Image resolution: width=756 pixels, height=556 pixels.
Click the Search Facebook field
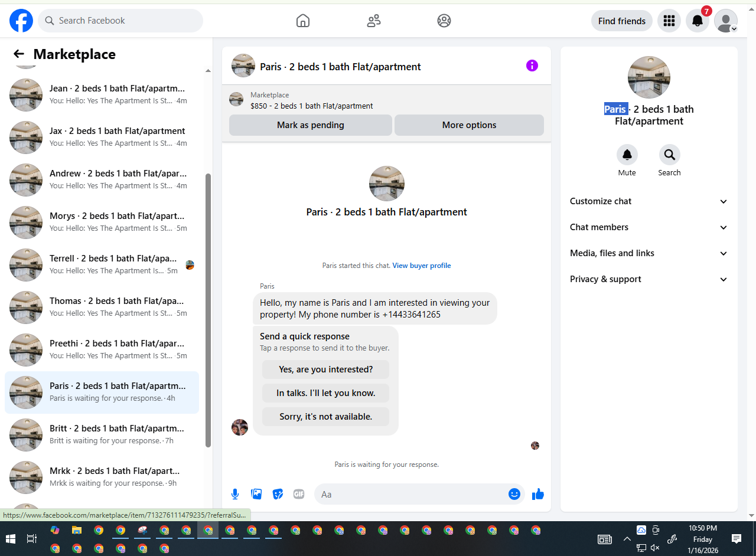coord(120,21)
